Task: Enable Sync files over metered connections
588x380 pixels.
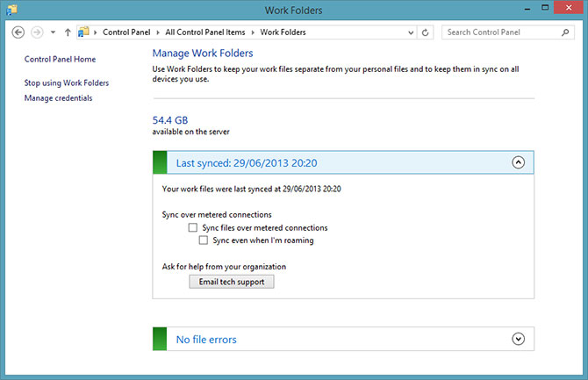Action: pos(193,227)
